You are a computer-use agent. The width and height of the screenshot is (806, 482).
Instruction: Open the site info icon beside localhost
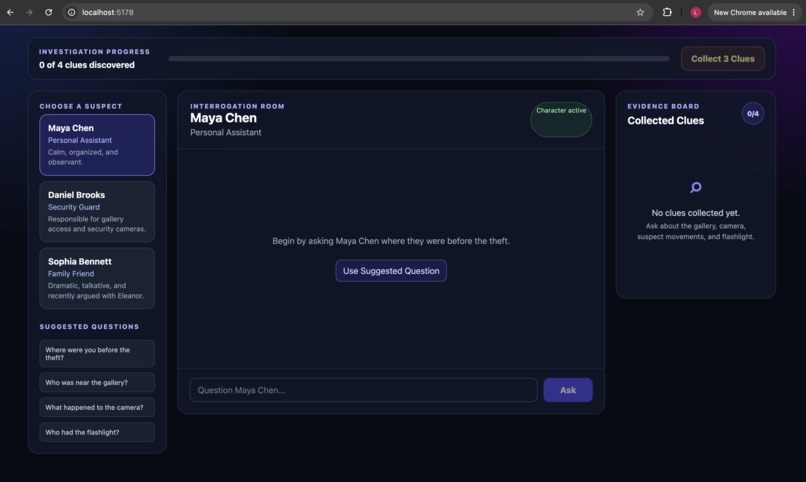pyautogui.click(x=71, y=12)
